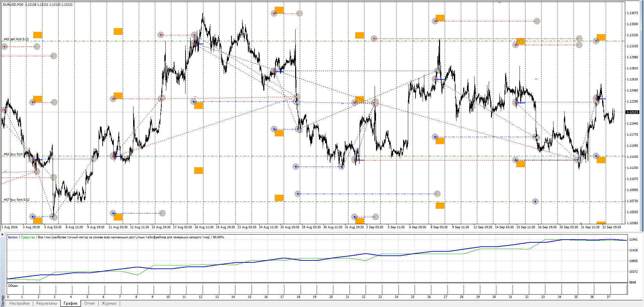Click the 11 Aug 03:30 time label
Screen dimensions: 644x307
pyautogui.click(x=118, y=227)
